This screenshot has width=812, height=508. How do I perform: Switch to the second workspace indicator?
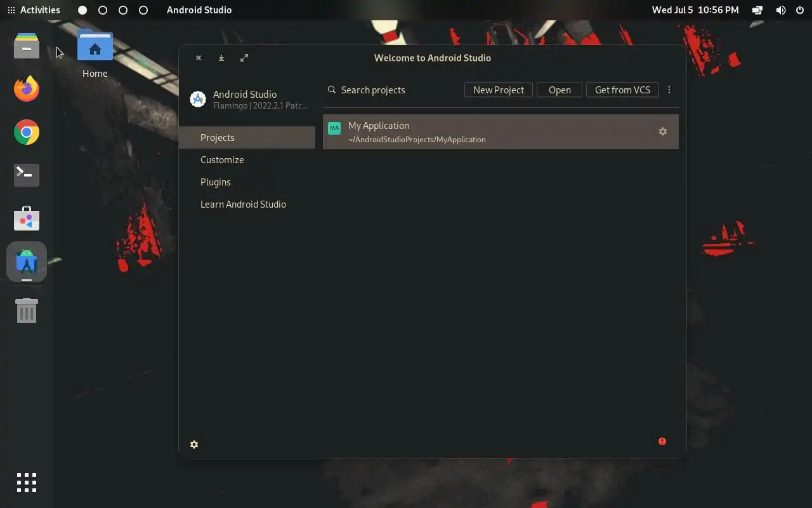click(x=103, y=10)
